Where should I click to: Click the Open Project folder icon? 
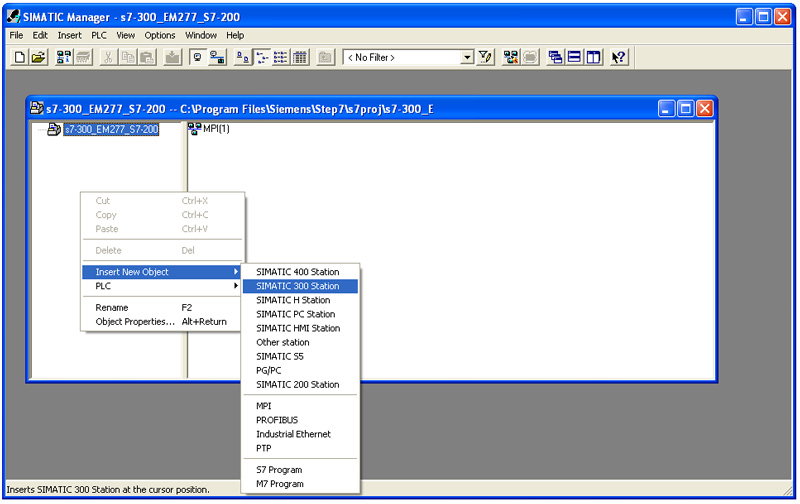click(39, 57)
